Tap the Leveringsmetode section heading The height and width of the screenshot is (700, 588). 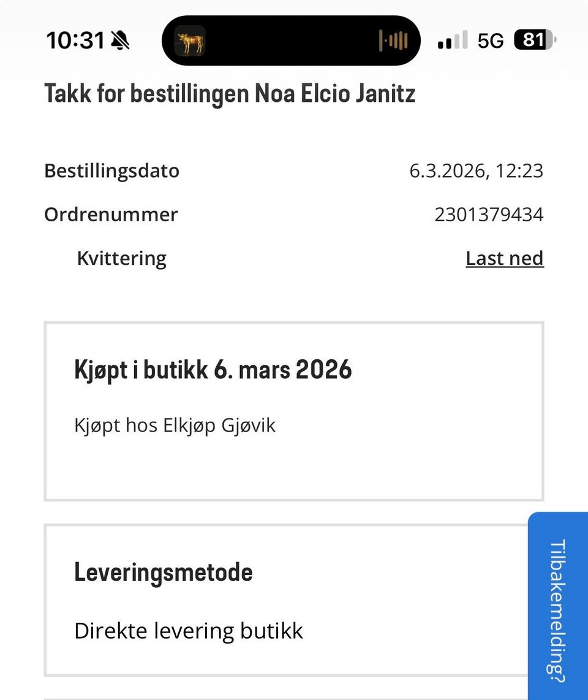[164, 573]
